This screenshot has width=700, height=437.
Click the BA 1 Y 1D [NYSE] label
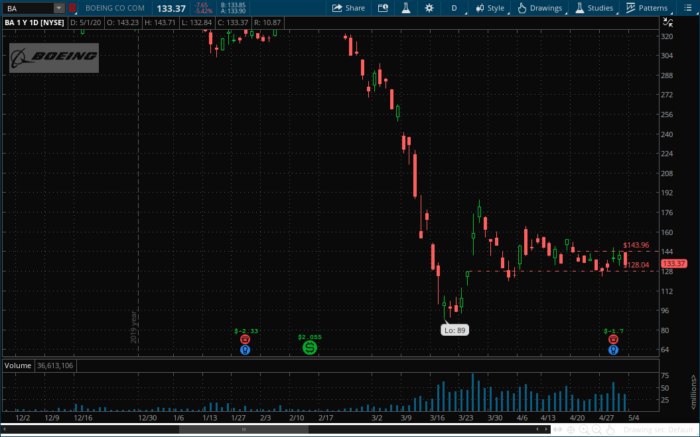tap(34, 22)
